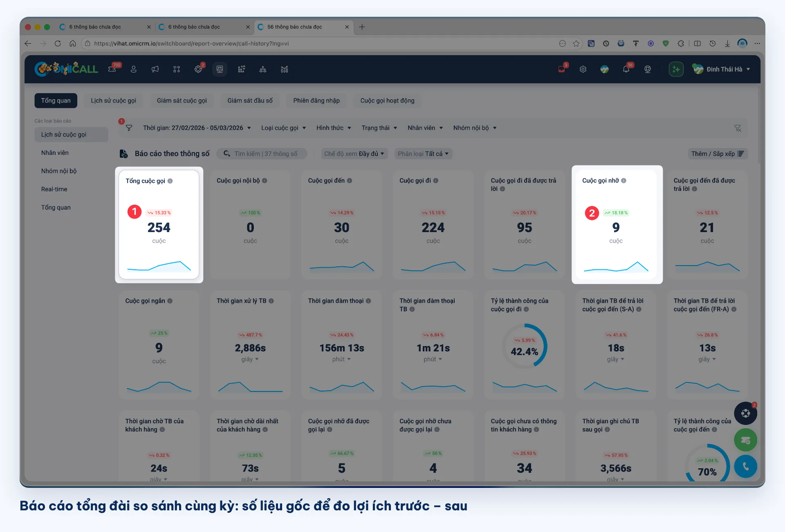Click the filter funnel icon
Image resolution: width=785 pixels, height=532 pixels.
click(129, 128)
